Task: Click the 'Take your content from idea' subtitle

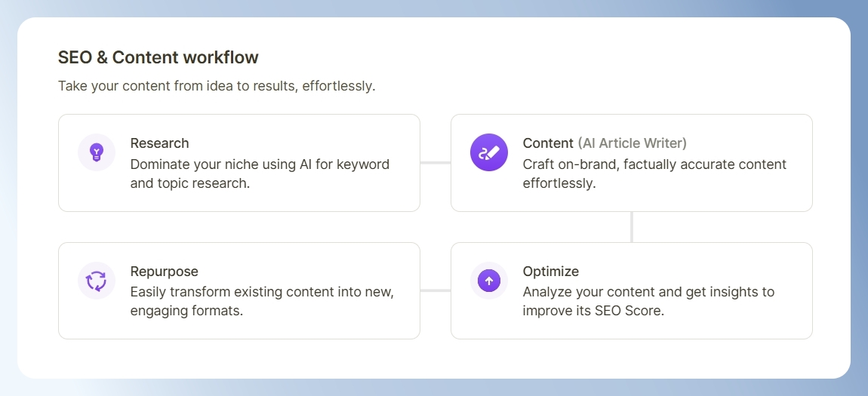Action: [x=217, y=87]
